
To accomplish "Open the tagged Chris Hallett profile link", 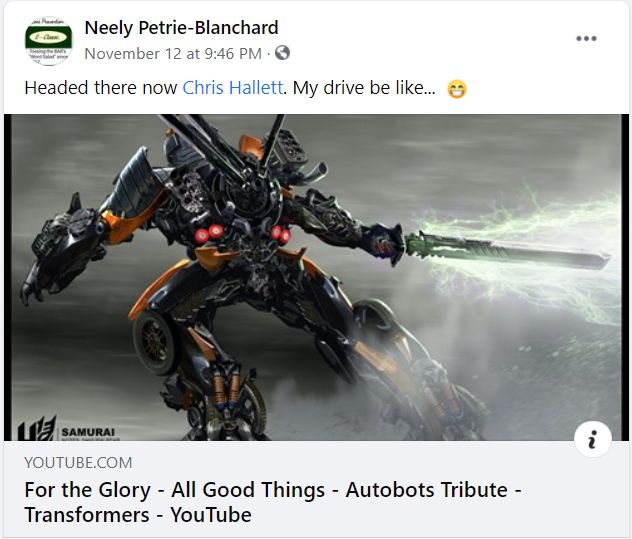I will [x=235, y=88].
